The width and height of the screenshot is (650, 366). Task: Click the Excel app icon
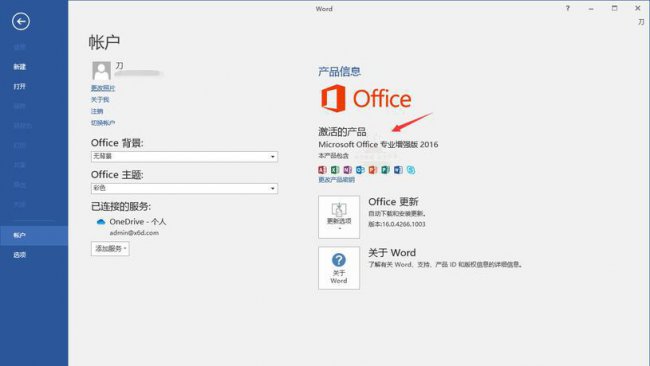335,170
